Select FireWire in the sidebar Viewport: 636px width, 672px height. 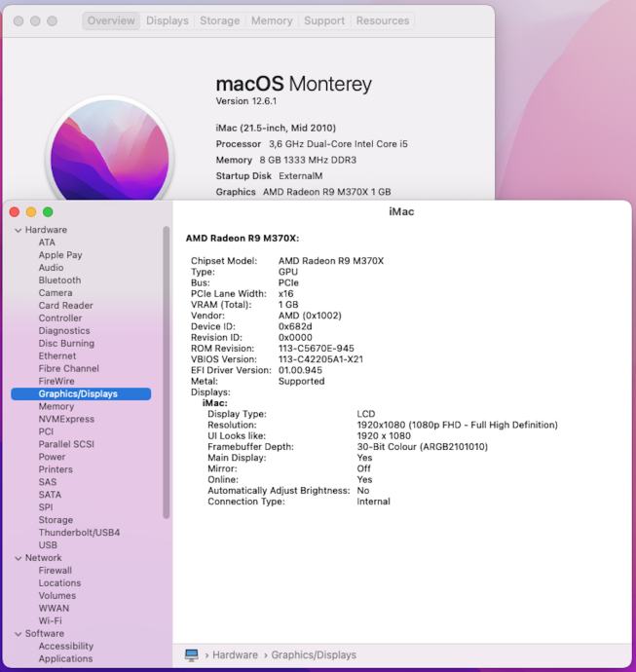tap(56, 381)
